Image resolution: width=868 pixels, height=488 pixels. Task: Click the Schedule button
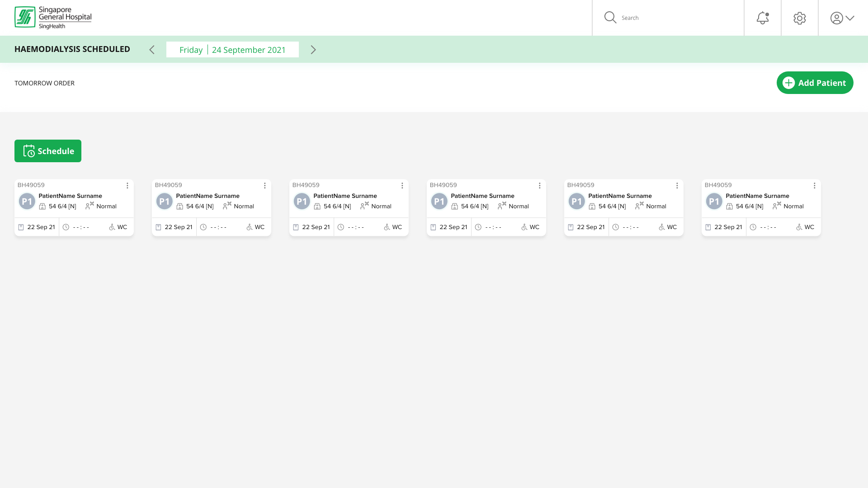[x=48, y=151]
